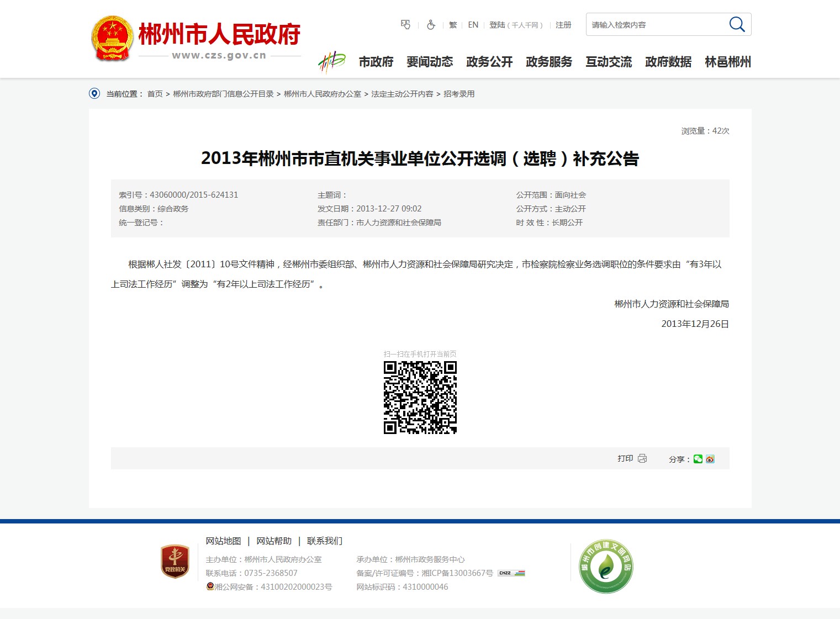
Task: Share the article via Weibo icon
Action: pyautogui.click(x=710, y=459)
